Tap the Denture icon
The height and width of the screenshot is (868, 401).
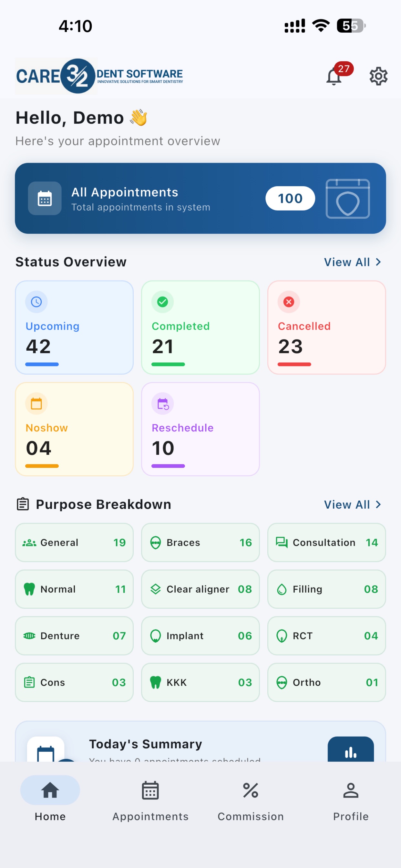(x=29, y=636)
